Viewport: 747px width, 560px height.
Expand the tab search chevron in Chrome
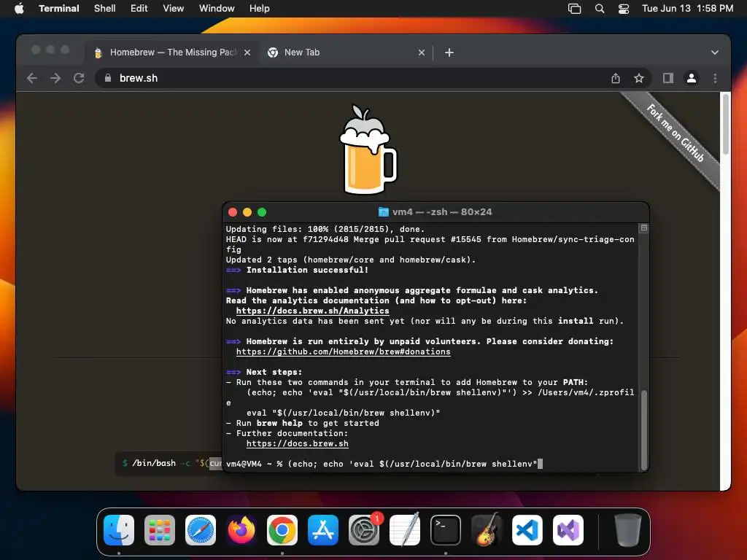(715, 52)
